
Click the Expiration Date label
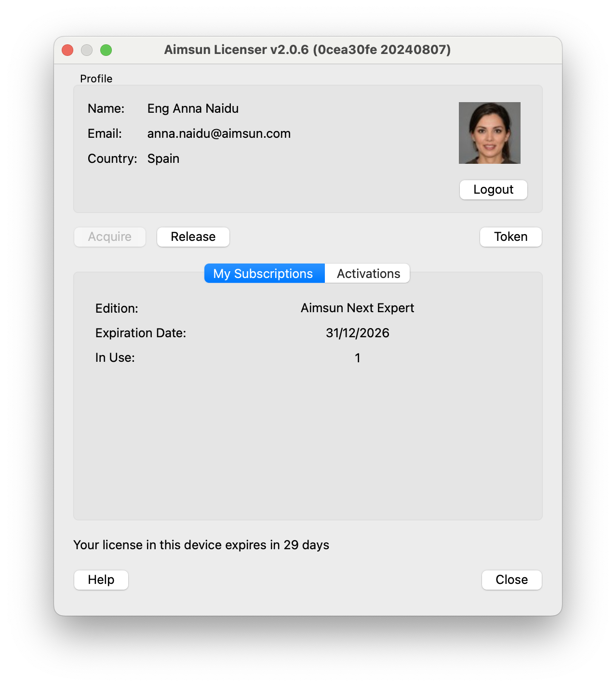pyautogui.click(x=141, y=333)
